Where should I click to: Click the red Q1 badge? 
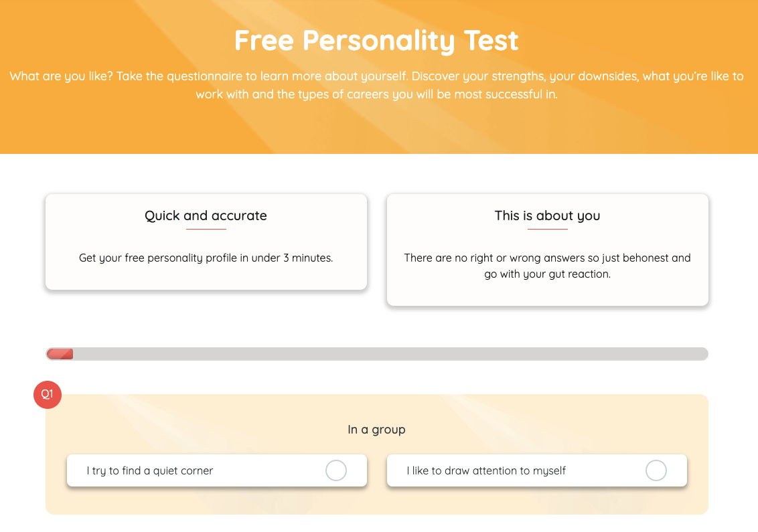click(x=48, y=395)
